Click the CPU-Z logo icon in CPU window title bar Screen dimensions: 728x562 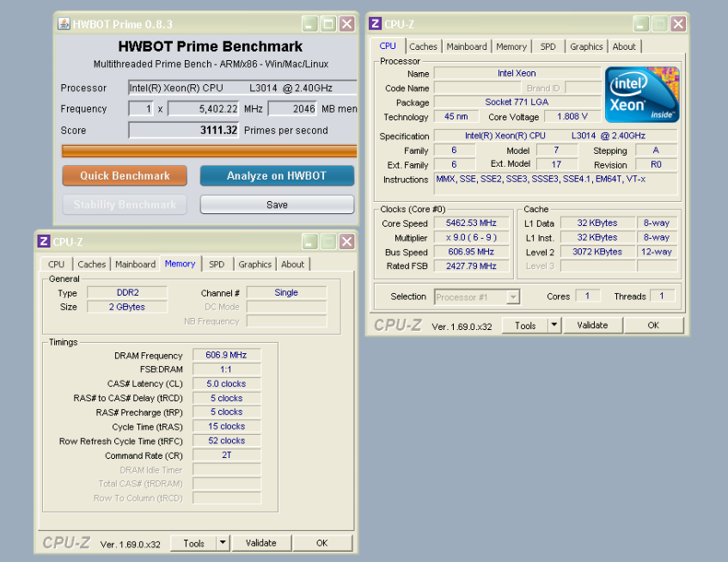(375, 24)
